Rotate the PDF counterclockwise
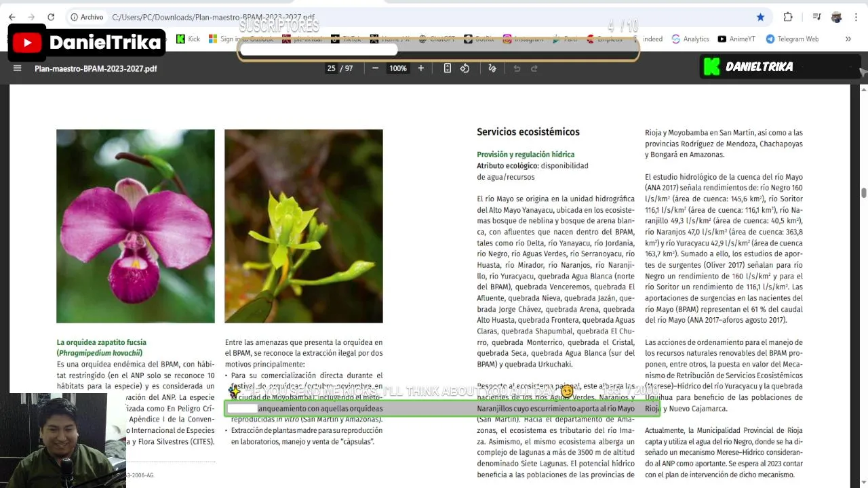 [x=465, y=68]
